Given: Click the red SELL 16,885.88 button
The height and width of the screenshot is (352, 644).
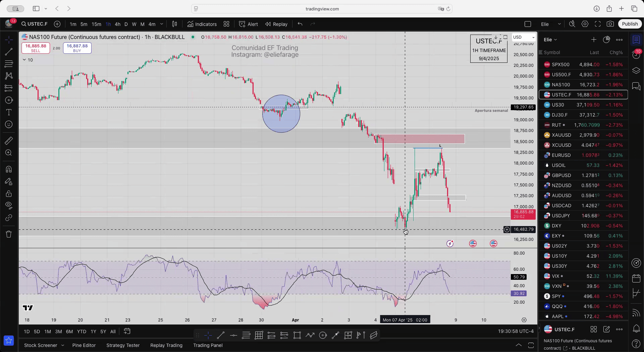Looking at the screenshot, I should (x=36, y=48).
